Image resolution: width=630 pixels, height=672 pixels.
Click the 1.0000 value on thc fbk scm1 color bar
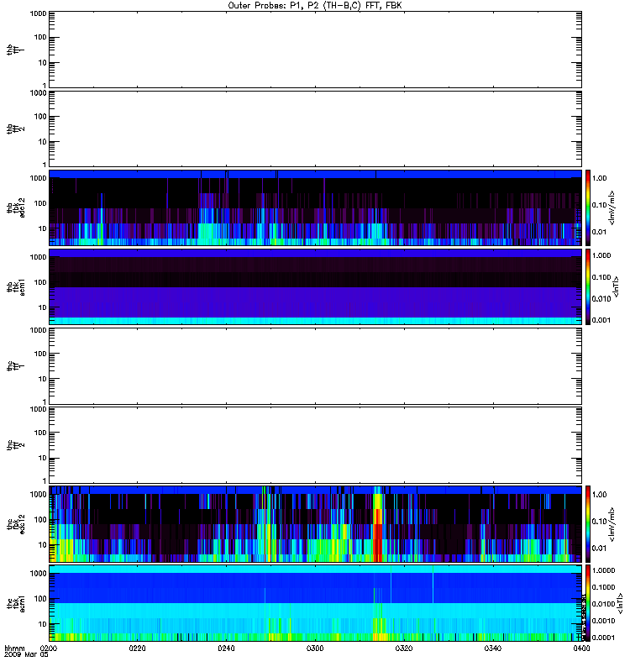point(603,570)
